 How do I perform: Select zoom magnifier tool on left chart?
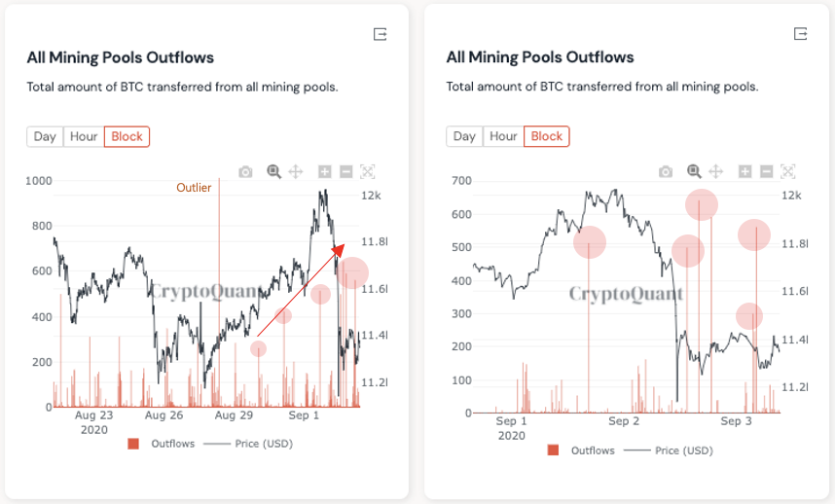point(274,172)
